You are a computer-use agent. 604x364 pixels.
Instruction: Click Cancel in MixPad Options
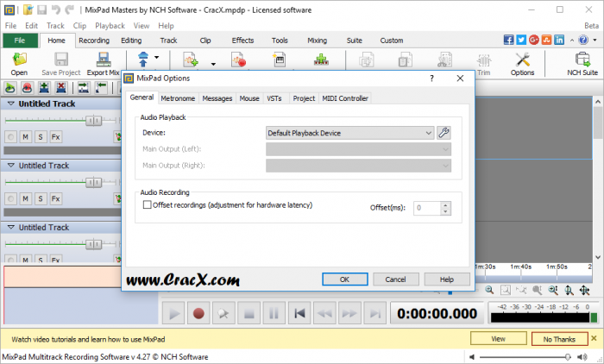[x=395, y=279]
